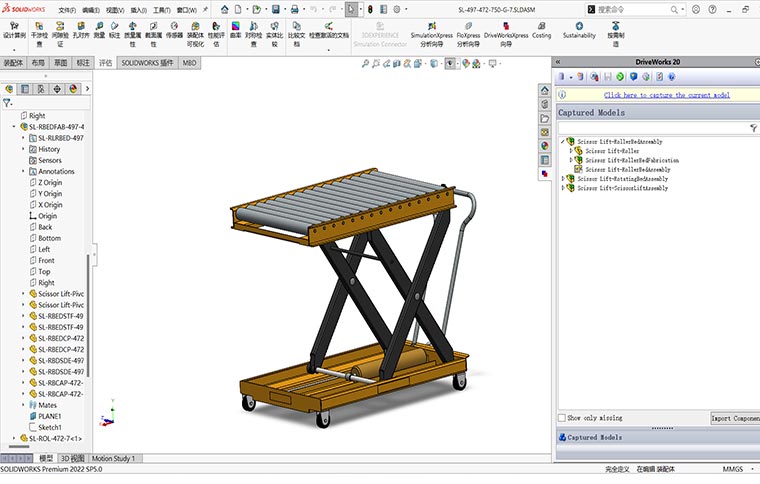Click the capture current model link
760x484 pixels.
[666, 95]
